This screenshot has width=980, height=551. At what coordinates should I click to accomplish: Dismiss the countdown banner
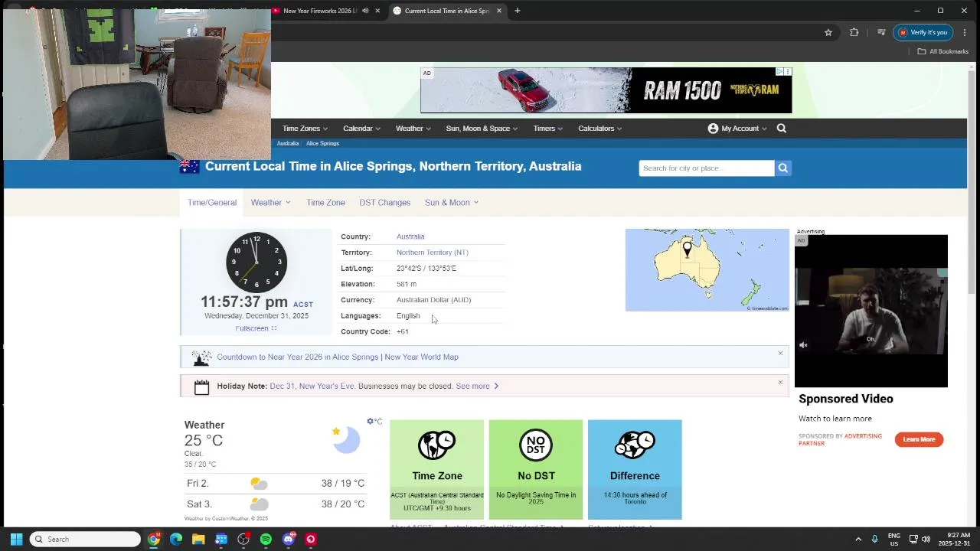[x=780, y=353]
